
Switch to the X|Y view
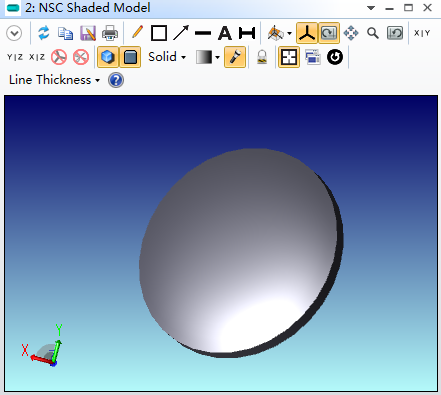[422, 33]
